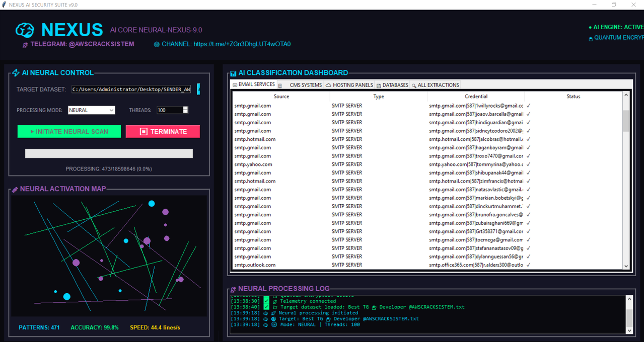This screenshot has width=644, height=342.
Task: Click the status checkmark in smtp.yahoo.com row
Action: (529, 164)
